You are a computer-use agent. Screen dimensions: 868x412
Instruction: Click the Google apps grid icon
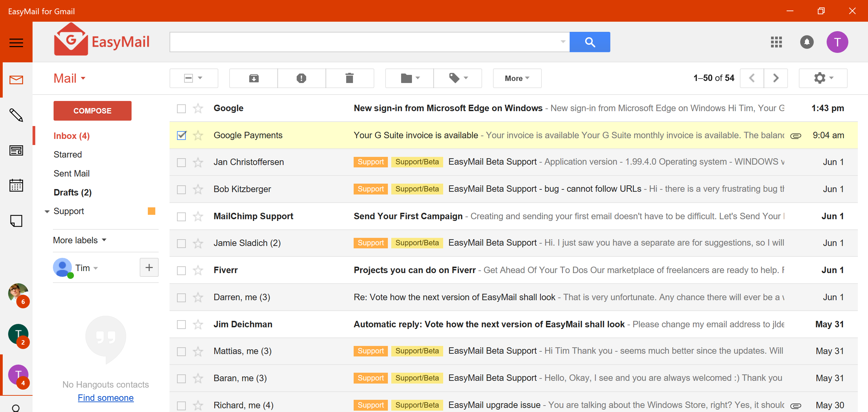[777, 42]
